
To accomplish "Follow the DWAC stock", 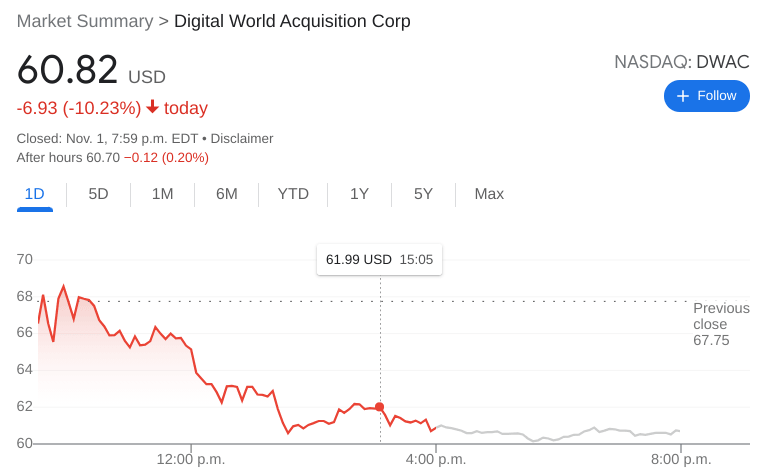I will click(706, 96).
